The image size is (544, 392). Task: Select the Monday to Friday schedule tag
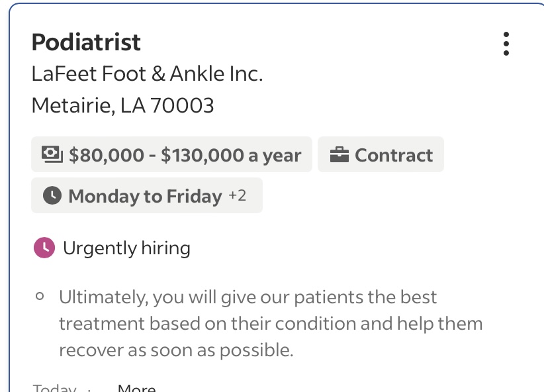(147, 195)
